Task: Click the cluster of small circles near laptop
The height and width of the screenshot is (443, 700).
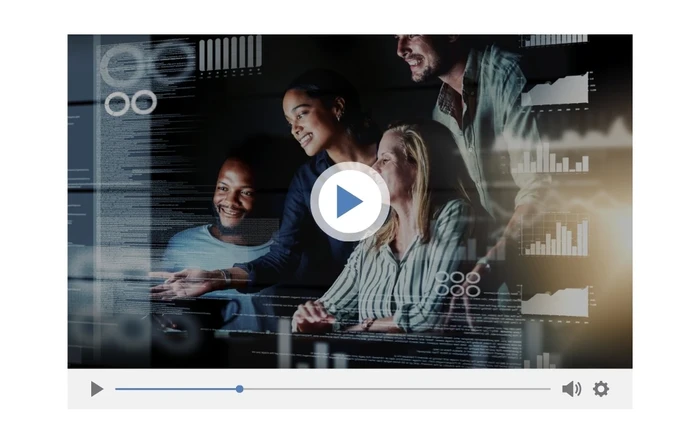Action: 457,283
